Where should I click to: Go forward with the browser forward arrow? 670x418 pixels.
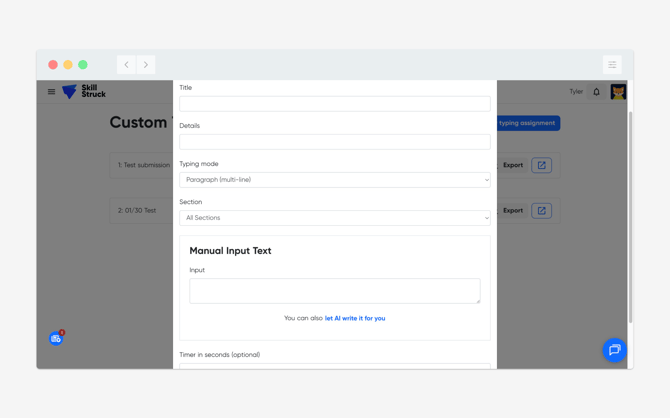pos(146,65)
